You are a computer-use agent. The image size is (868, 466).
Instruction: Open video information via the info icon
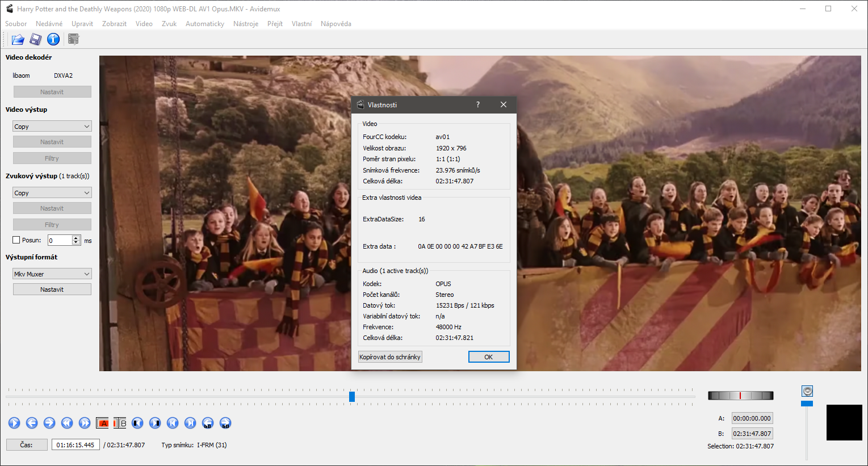click(53, 39)
